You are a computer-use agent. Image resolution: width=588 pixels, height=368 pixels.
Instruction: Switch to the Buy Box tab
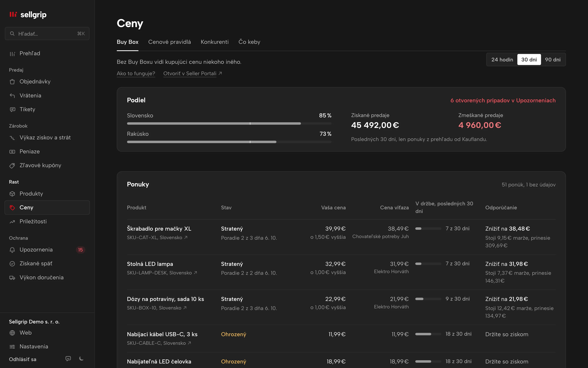[x=128, y=42]
